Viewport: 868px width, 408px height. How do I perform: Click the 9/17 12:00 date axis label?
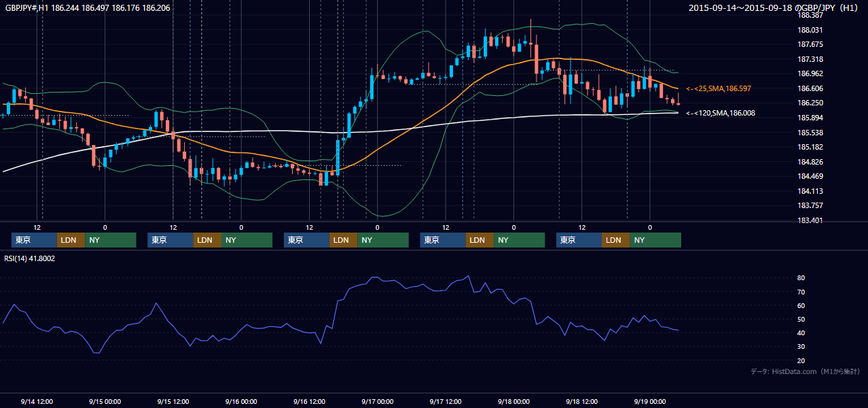click(446, 401)
